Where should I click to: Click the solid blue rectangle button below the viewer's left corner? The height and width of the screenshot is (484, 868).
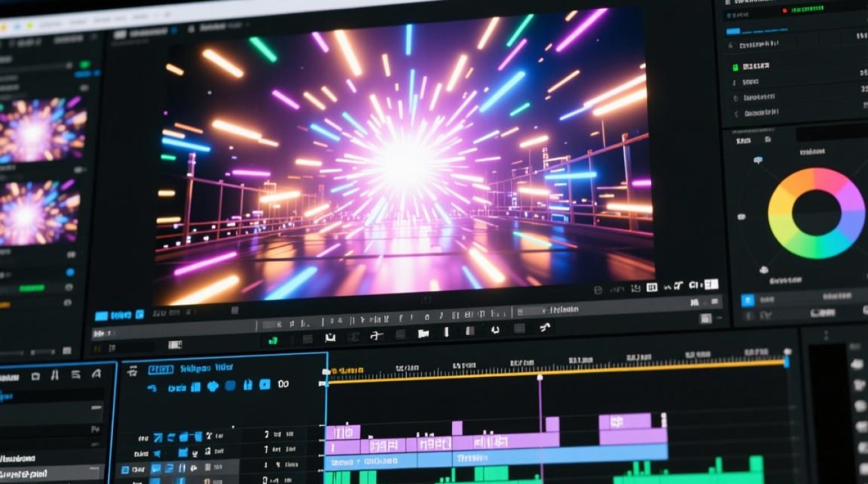point(101,316)
